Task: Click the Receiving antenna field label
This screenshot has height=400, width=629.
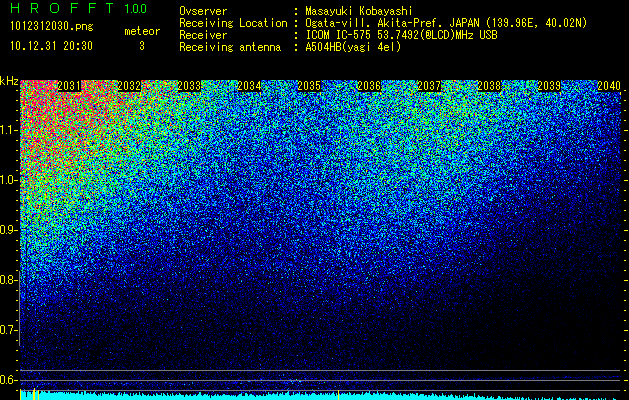Action: pos(230,47)
